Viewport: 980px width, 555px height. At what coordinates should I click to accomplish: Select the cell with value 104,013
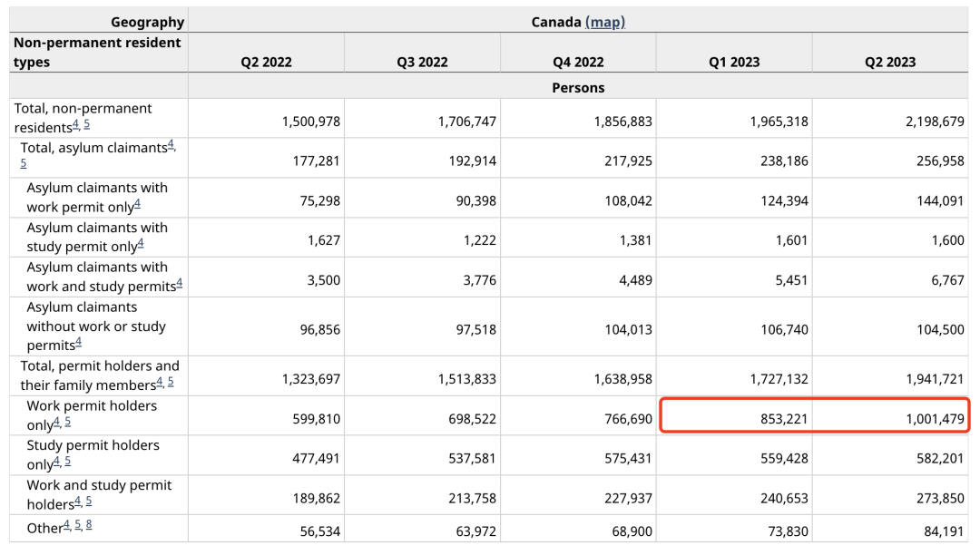point(578,326)
